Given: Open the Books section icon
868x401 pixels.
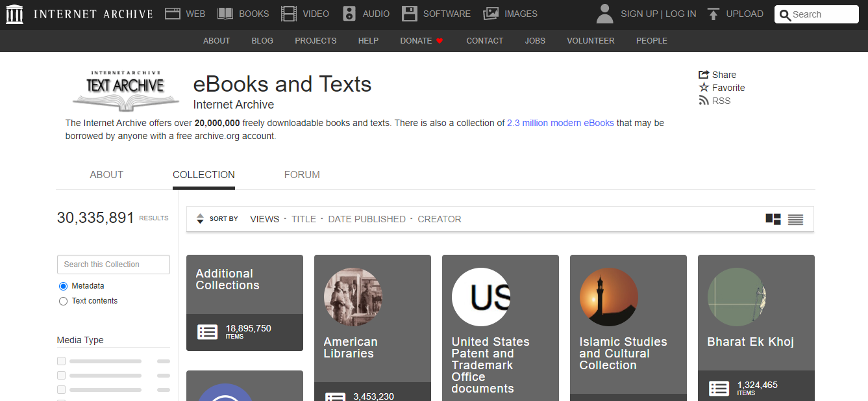Looking at the screenshot, I should (225, 14).
